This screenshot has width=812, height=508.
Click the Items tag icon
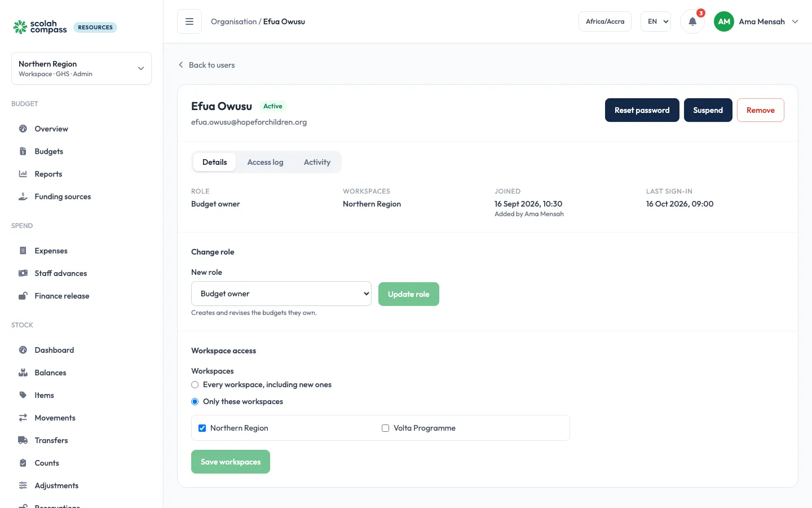click(x=23, y=395)
